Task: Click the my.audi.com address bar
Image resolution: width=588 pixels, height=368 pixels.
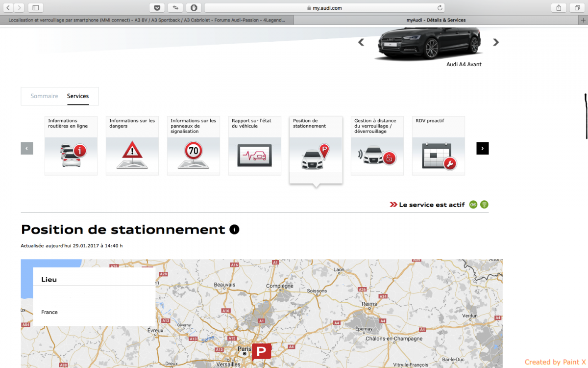Action: (324, 8)
